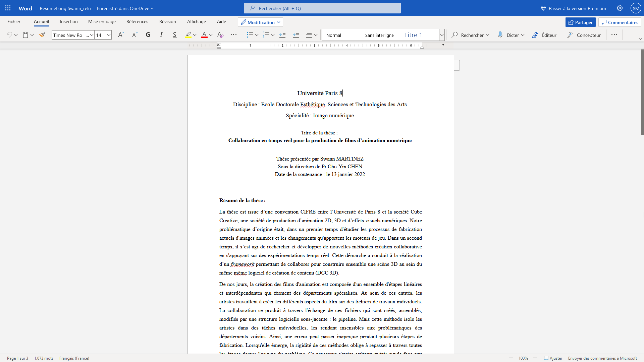Increase font size with the larger A icon
The image size is (644, 362).
(121, 35)
